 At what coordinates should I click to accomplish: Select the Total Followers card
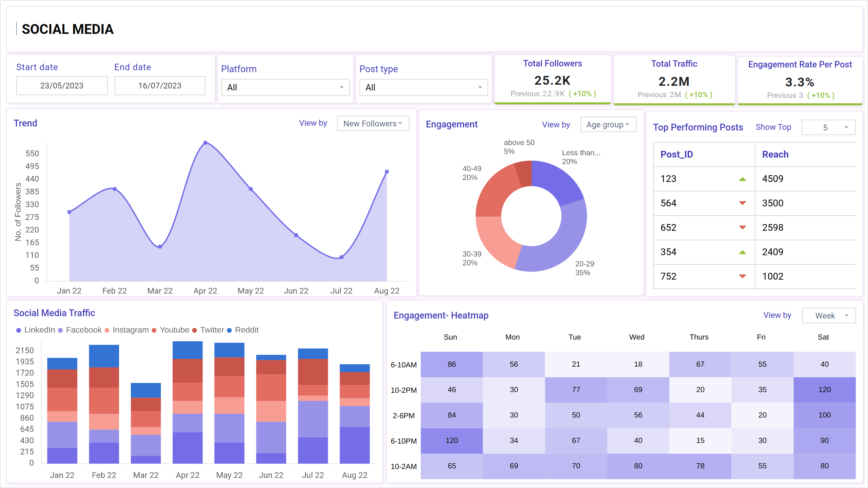tap(553, 79)
